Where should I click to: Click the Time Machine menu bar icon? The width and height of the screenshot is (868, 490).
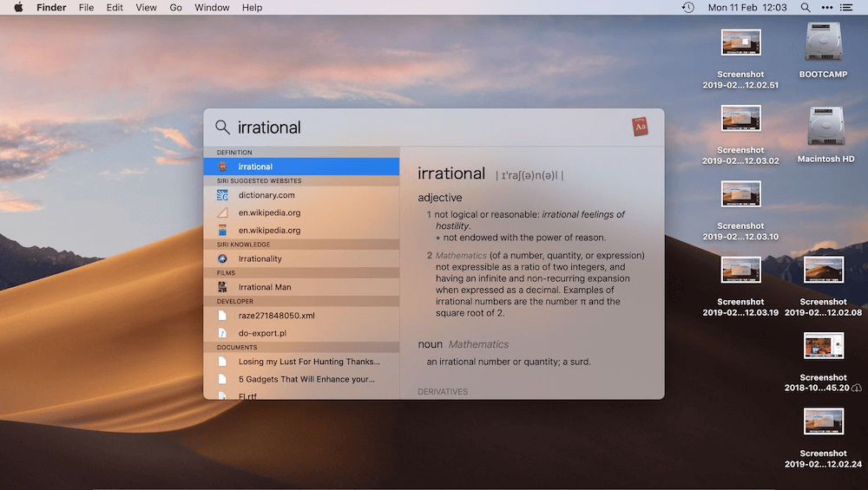click(687, 8)
